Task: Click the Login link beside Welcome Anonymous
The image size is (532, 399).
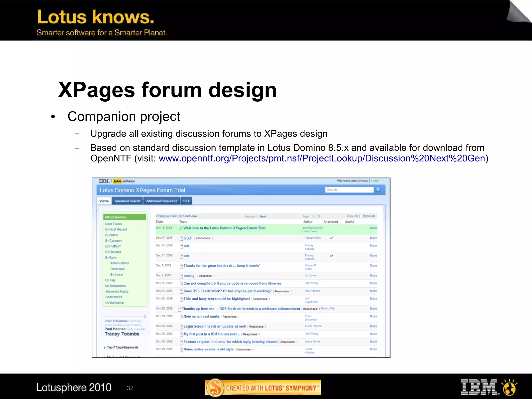Action: tap(375, 181)
